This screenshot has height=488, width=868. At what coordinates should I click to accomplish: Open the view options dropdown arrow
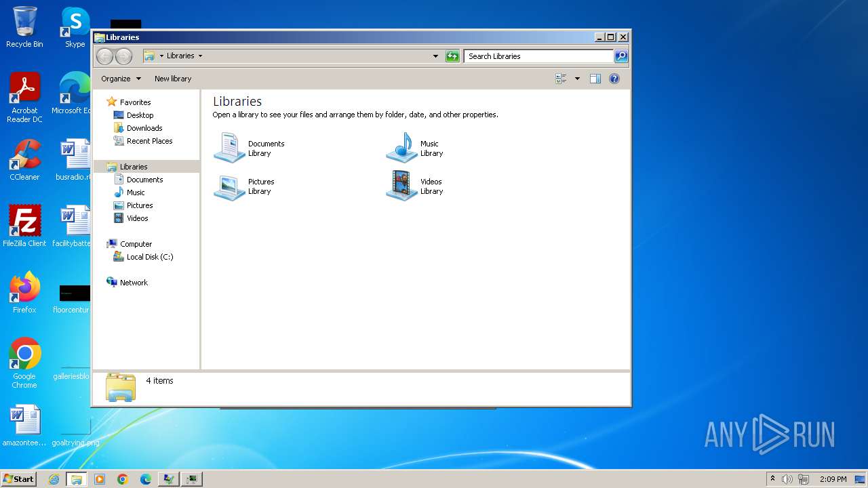tap(577, 79)
